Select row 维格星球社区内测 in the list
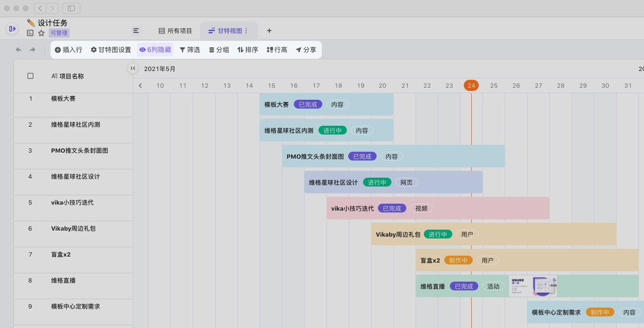Image resolution: width=644 pixels, height=328 pixels. [x=73, y=130]
